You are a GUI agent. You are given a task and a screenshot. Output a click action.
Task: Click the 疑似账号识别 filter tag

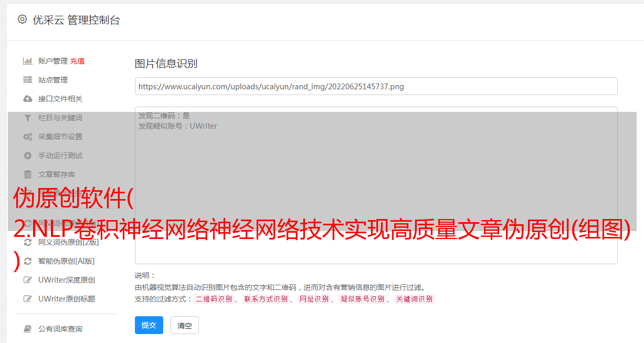point(362,299)
